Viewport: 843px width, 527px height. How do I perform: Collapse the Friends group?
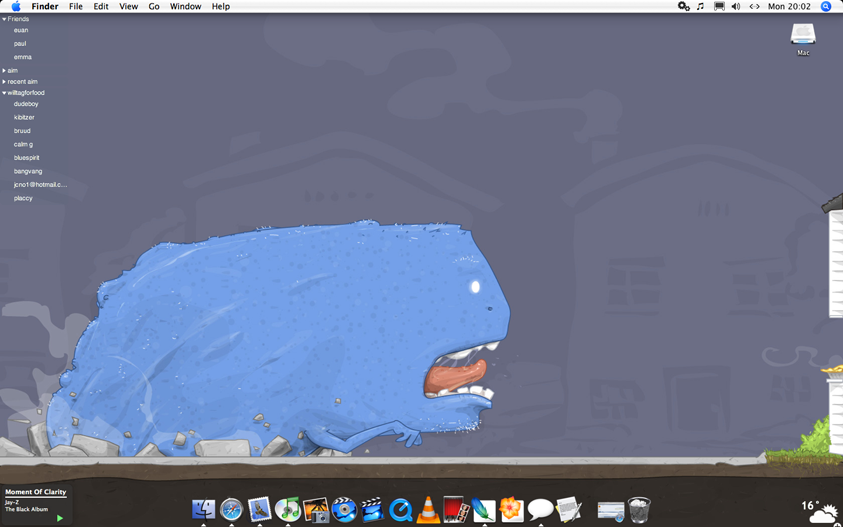pyautogui.click(x=4, y=19)
